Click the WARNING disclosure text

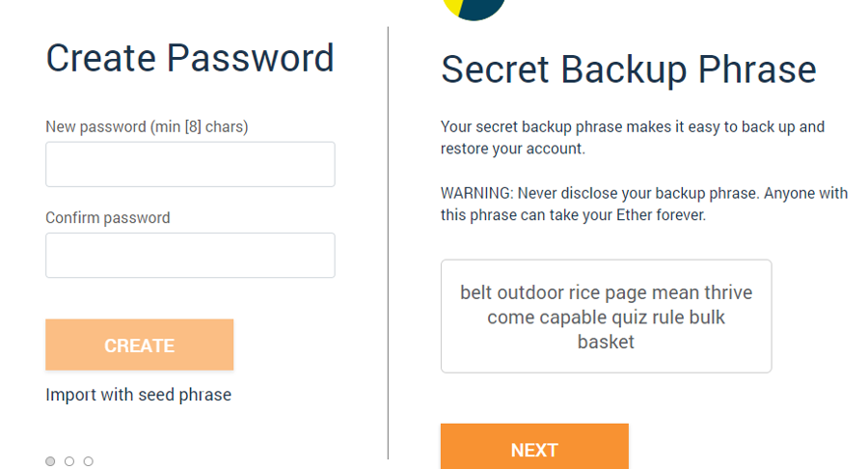(x=643, y=204)
